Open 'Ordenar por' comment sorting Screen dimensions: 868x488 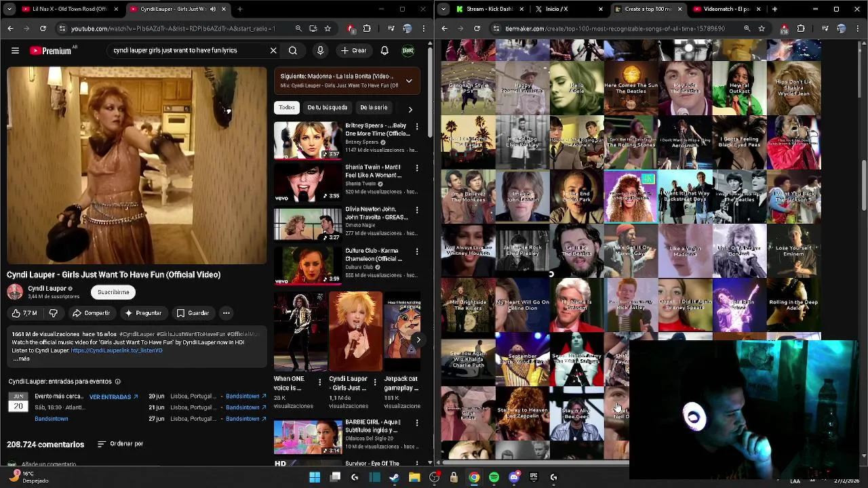tap(120, 444)
